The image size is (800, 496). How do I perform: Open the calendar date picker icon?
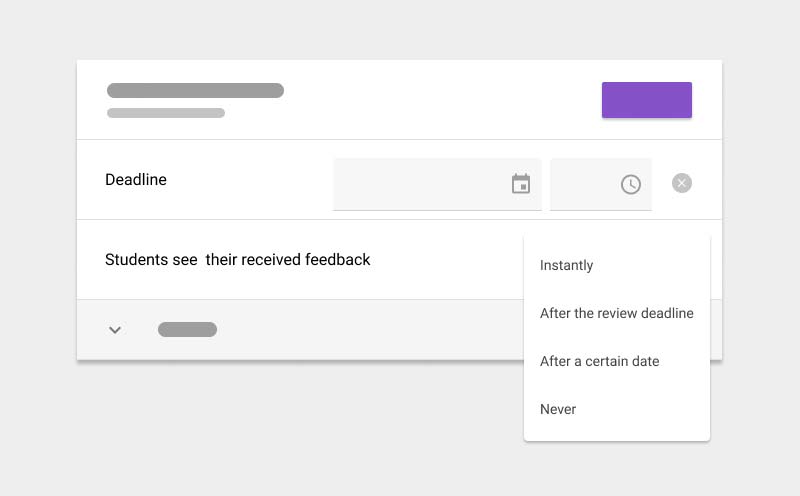pyautogui.click(x=521, y=184)
